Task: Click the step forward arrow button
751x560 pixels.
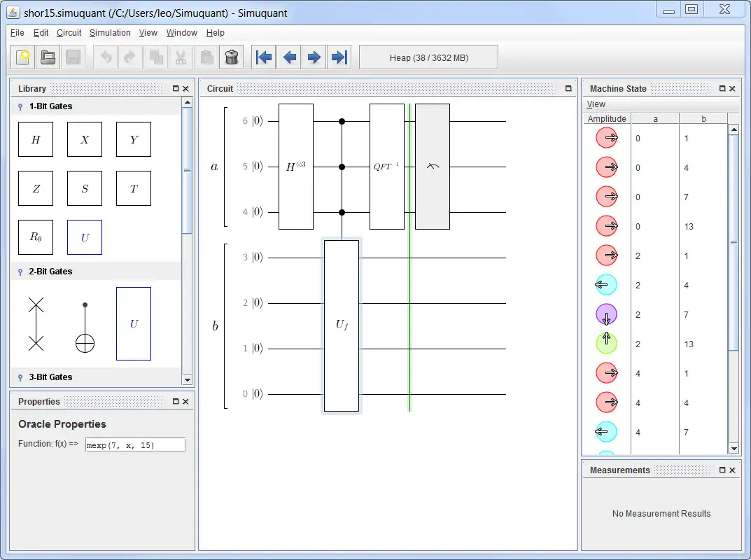Action: (314, 57)
